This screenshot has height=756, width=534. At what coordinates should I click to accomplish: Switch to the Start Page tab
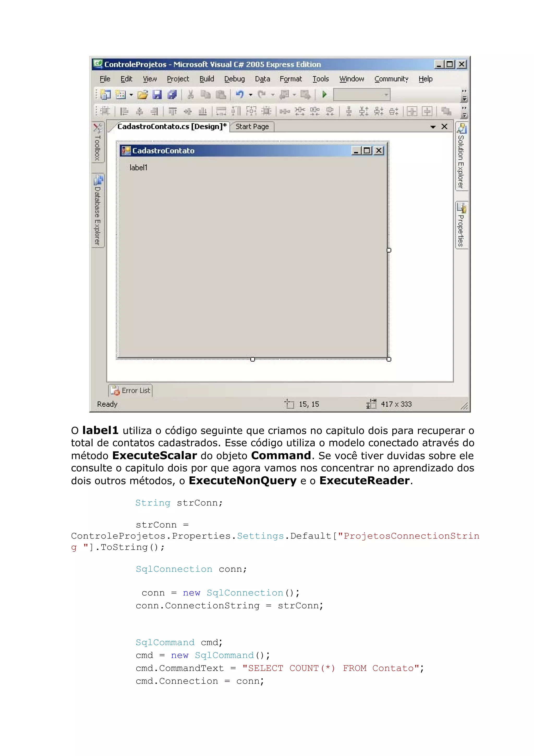pos(252,127)
